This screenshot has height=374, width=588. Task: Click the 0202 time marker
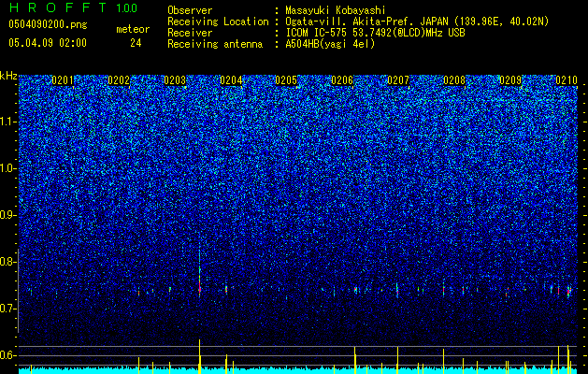click(119, 80)
